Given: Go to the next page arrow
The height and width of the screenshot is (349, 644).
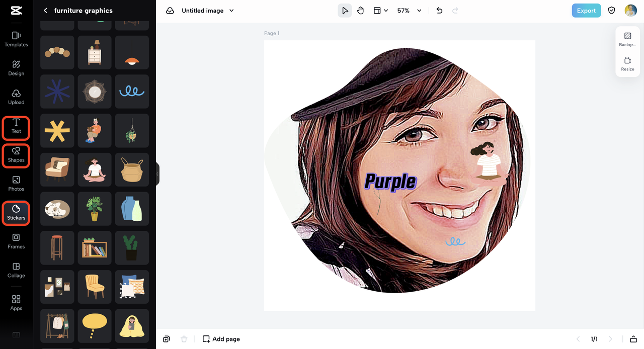Looking at the screenshot, I should (x=610, y=339).
